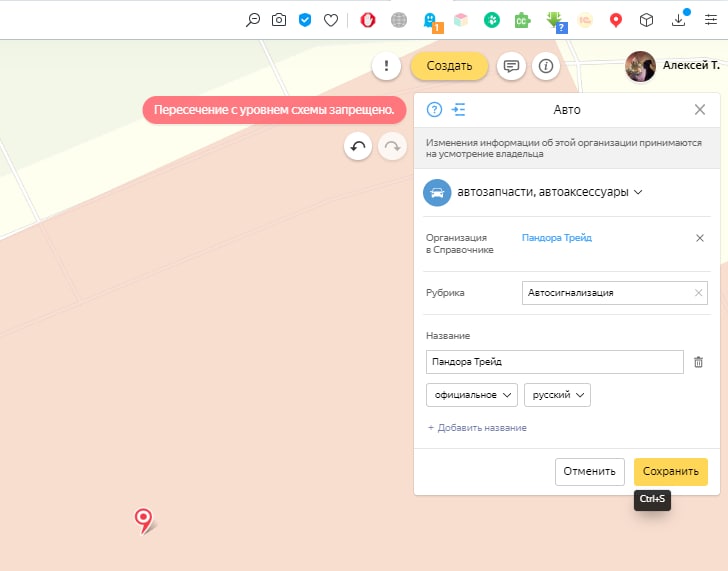Open the русский language dropdown

pos(557,395)
